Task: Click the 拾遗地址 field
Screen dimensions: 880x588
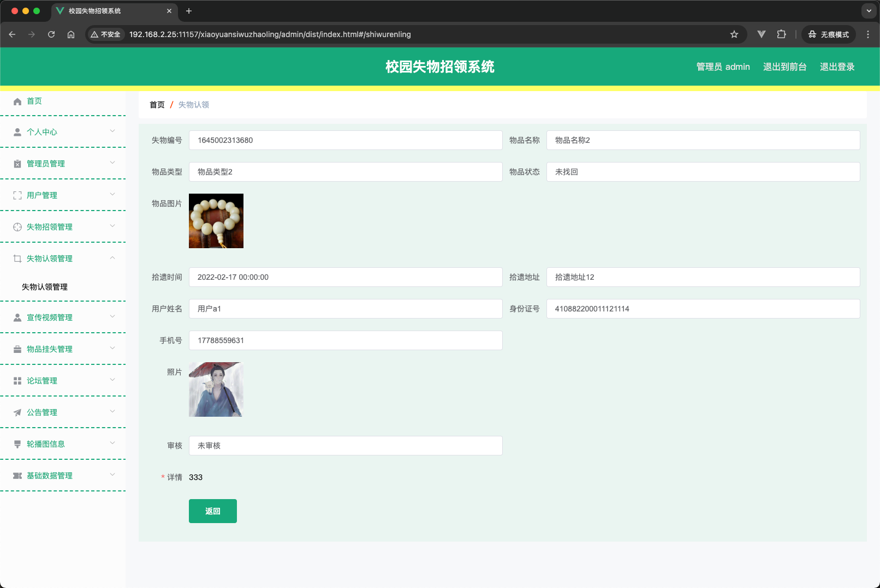Action: click(x=703, y=277)
